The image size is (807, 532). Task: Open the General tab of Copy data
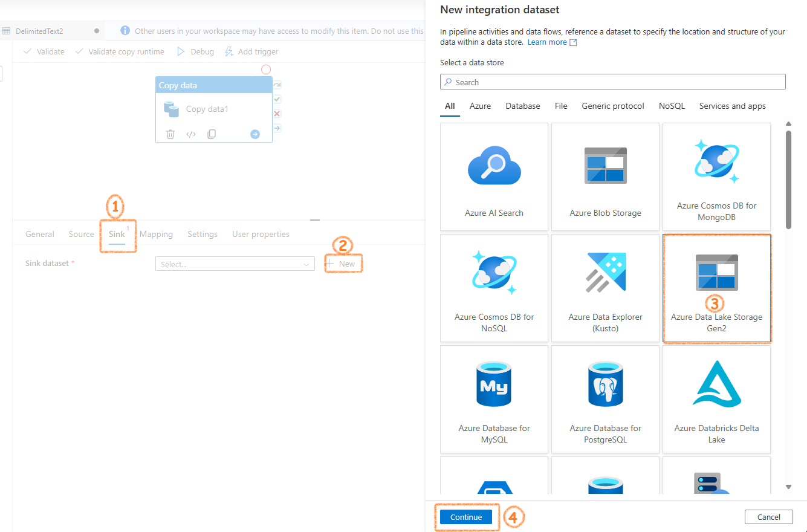[40, 234]
